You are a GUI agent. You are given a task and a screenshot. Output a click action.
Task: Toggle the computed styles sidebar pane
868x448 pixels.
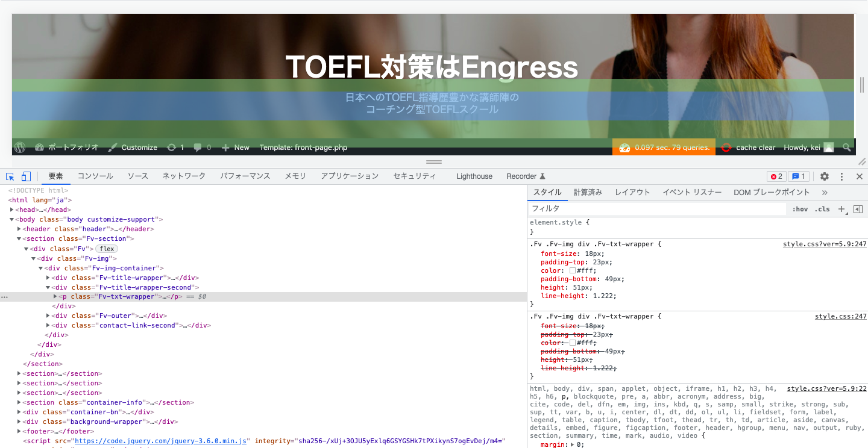tap(858, 209)
